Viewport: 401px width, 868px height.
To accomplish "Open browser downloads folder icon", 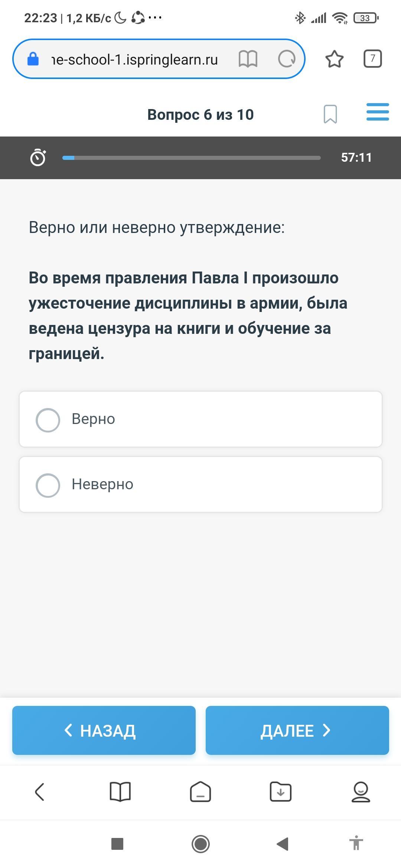I will 280,792.
